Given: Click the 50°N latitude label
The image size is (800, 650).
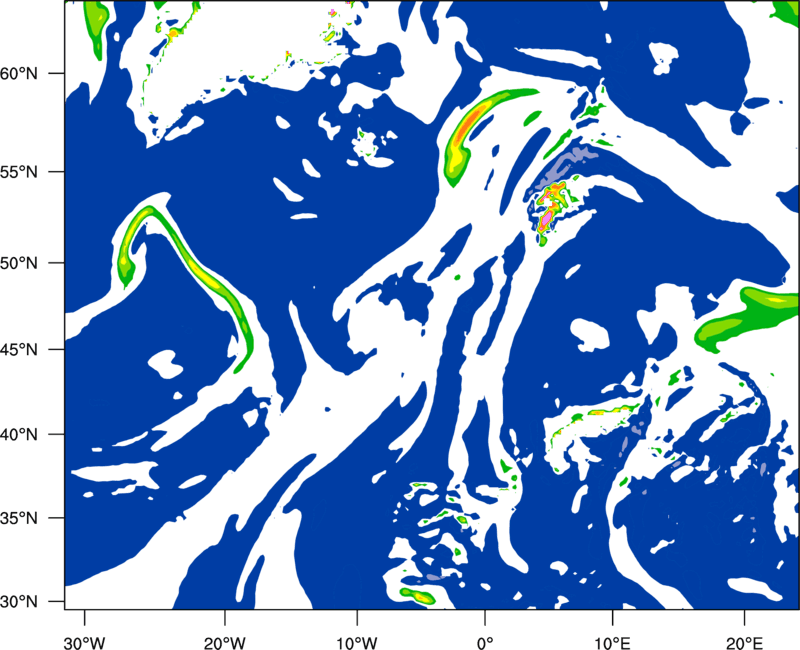Looking at the screenshot, I should coord(19,263).
